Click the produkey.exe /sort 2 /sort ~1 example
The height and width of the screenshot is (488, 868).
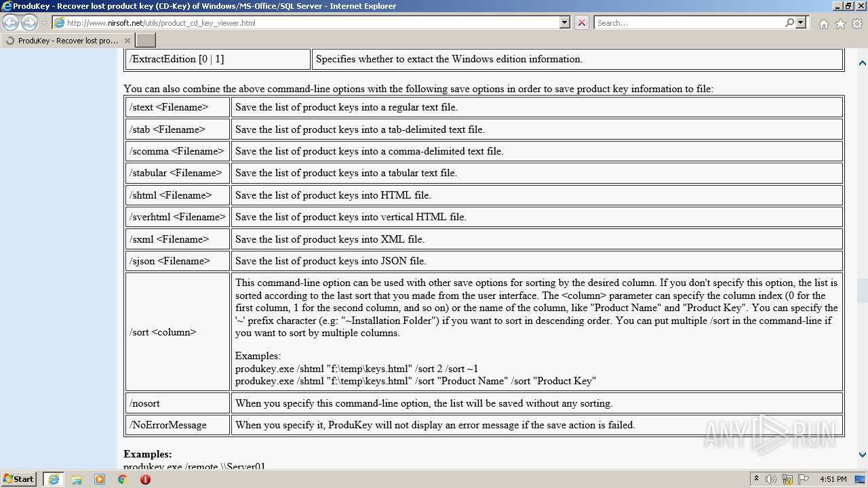click(x=357, y=369)
